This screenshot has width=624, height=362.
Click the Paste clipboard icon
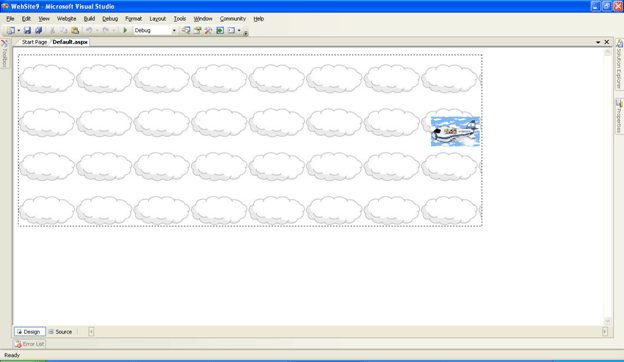pos(75,30)
